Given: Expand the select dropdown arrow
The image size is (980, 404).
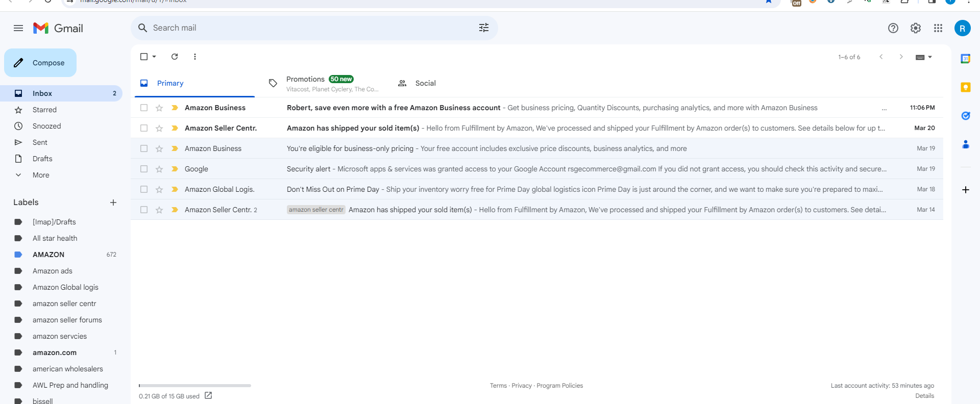Looking at the screenshot, I should [154, 57].
